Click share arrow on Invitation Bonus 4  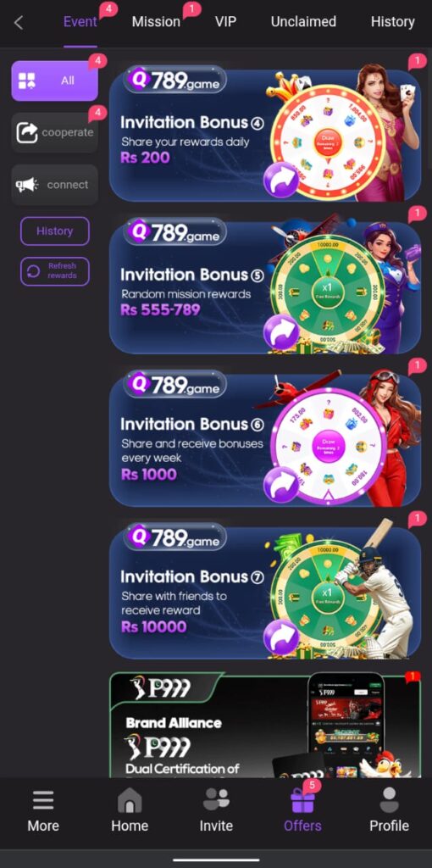point(281,180)
